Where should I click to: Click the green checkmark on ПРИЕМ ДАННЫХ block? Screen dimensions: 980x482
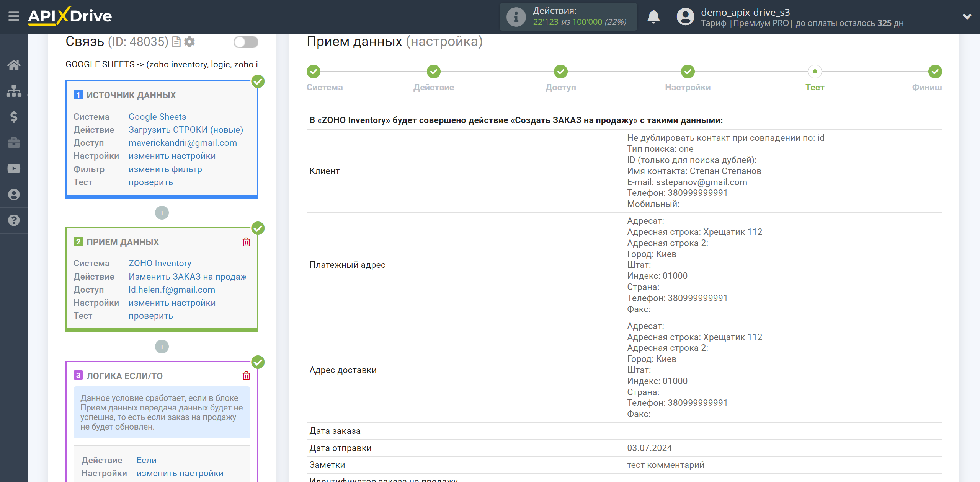258,228
